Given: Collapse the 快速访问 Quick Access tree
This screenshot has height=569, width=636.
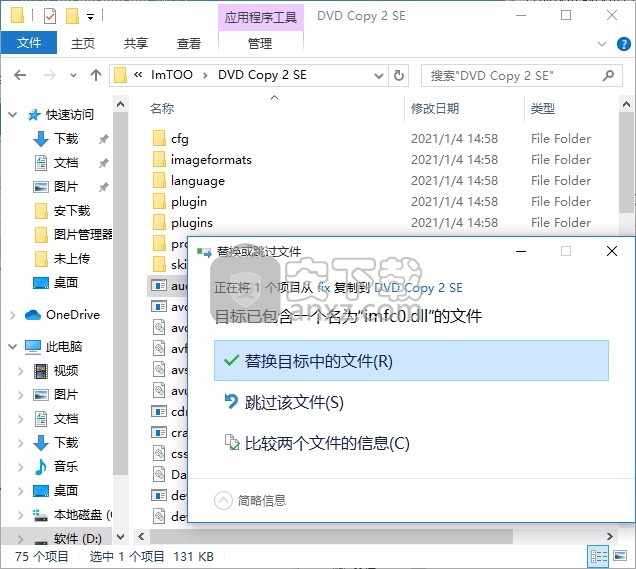Looking at the screenshot, I should [x=13, y=115].
